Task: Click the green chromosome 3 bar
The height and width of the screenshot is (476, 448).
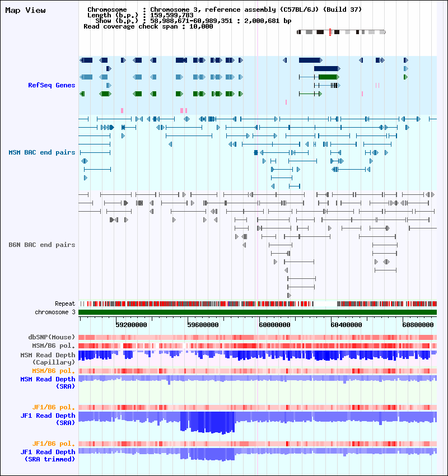Action: pyautogui.click(x=258, y=312)
